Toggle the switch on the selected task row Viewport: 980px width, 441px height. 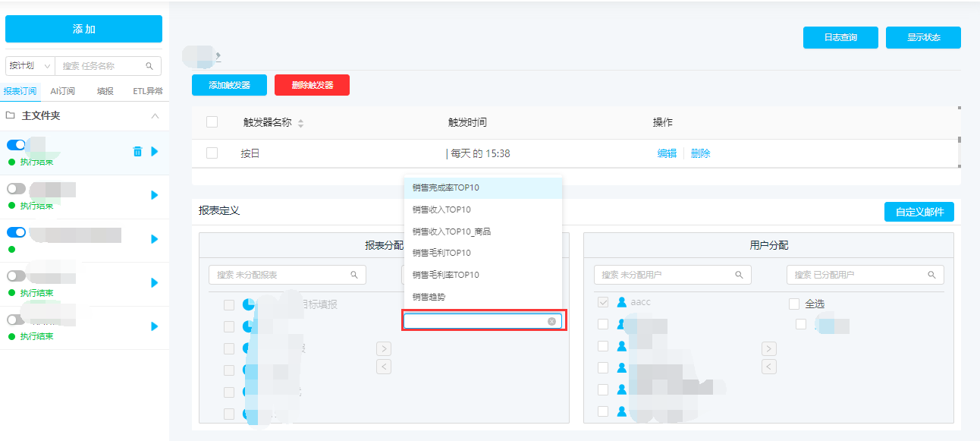[16, 145]
